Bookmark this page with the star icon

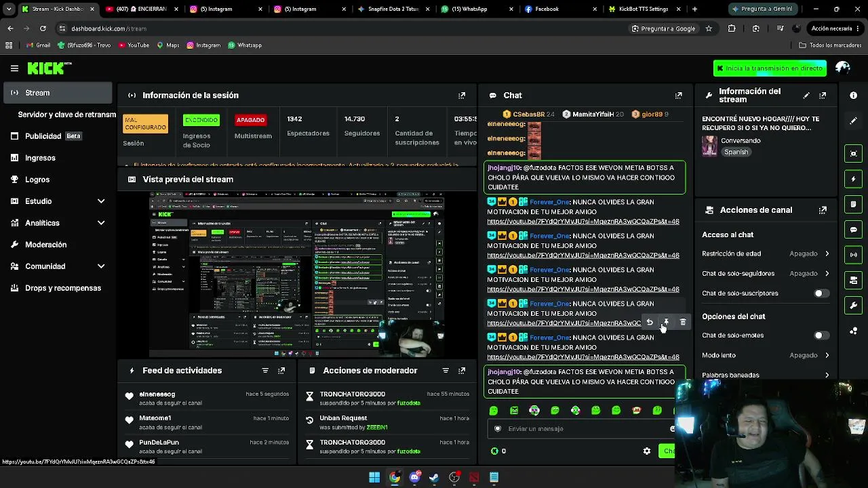[709, 28]
